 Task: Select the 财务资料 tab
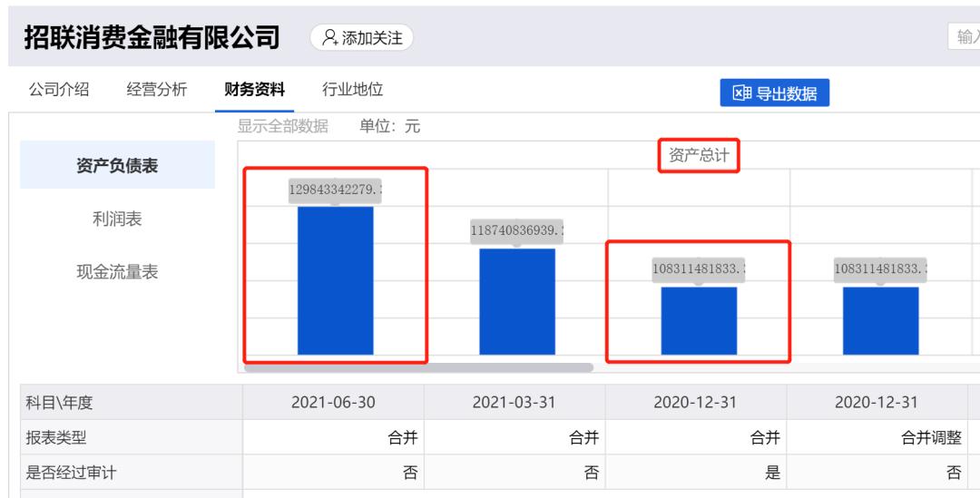click(254, 90)
